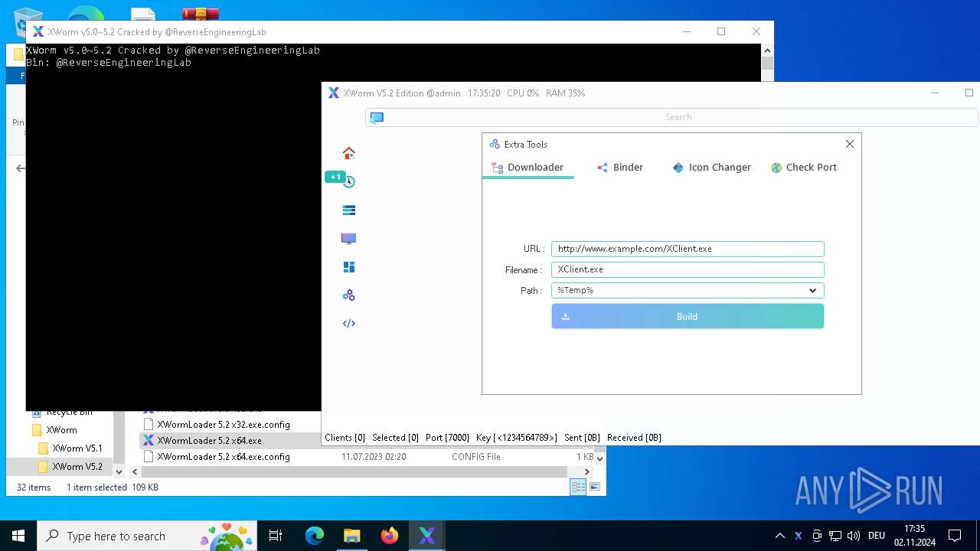This screenshot has width=980, height=551.
Task: Maximize the XWorm cracked console window
Action: [720, 31]
